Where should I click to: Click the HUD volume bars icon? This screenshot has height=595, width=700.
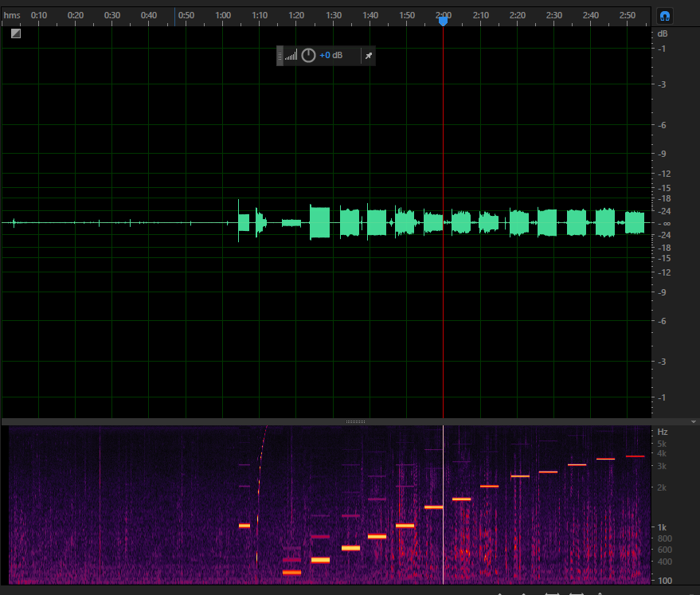coord(291,55)
